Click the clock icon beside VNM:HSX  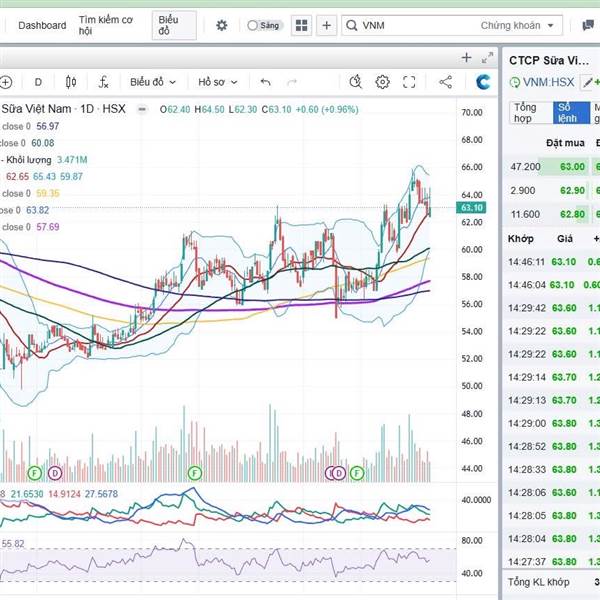pos(515,82)
